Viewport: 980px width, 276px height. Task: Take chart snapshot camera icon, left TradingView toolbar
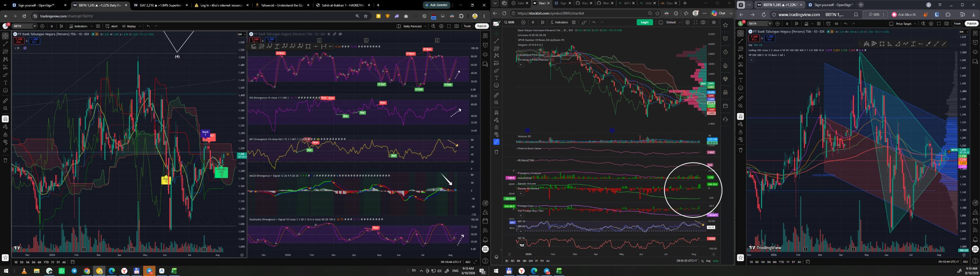pyautogui.click(x=457, y=26)
